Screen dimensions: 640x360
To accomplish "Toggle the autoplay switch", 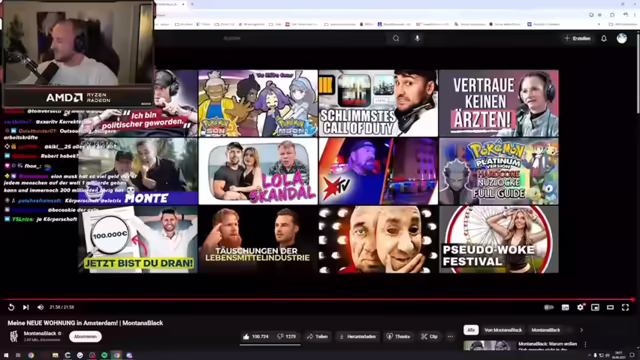I will click(x=549, y=307).
